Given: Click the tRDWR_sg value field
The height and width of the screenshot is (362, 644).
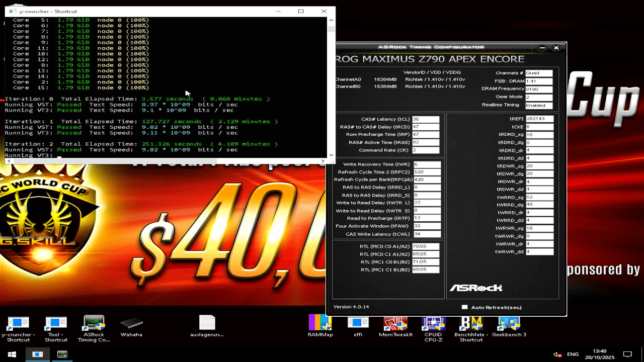Looking at the screenshot, I should [x=539, y=166].
